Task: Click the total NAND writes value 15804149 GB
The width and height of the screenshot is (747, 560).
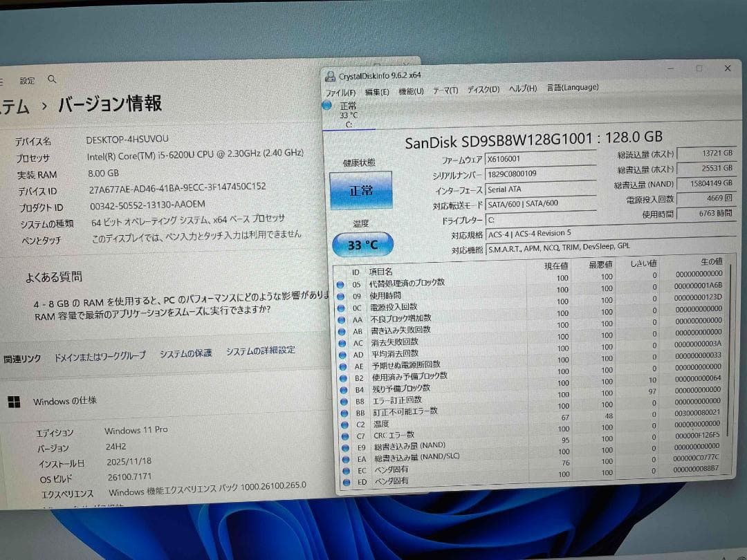Action: (x=706, y=183)
